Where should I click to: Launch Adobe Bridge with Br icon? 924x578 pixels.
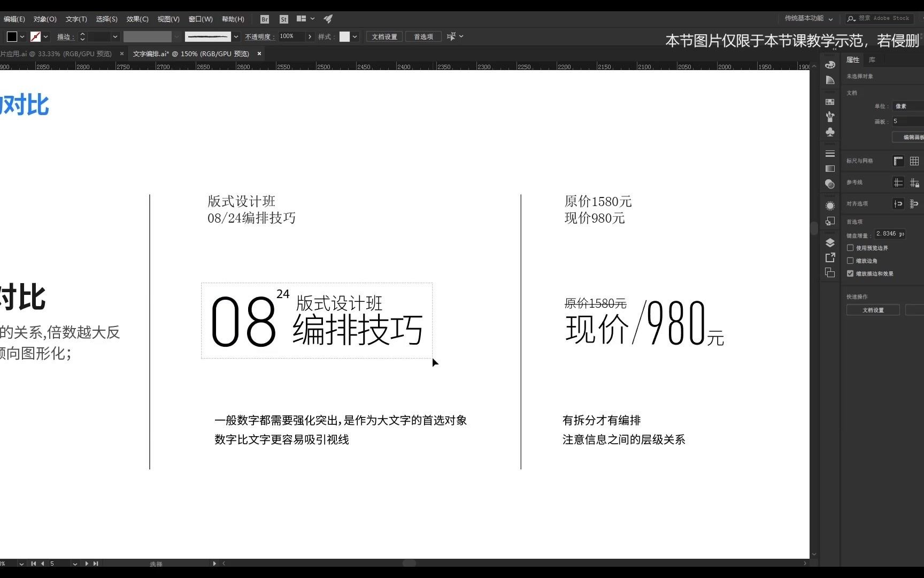click(x=265, y=19)
